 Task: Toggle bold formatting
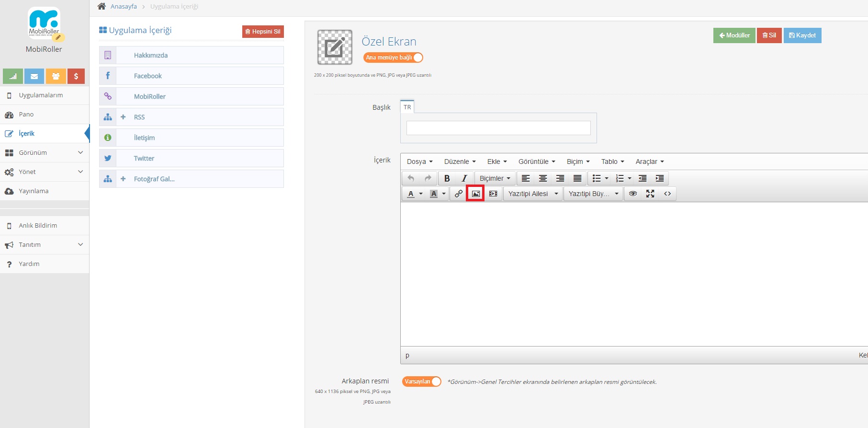[447, 178]
